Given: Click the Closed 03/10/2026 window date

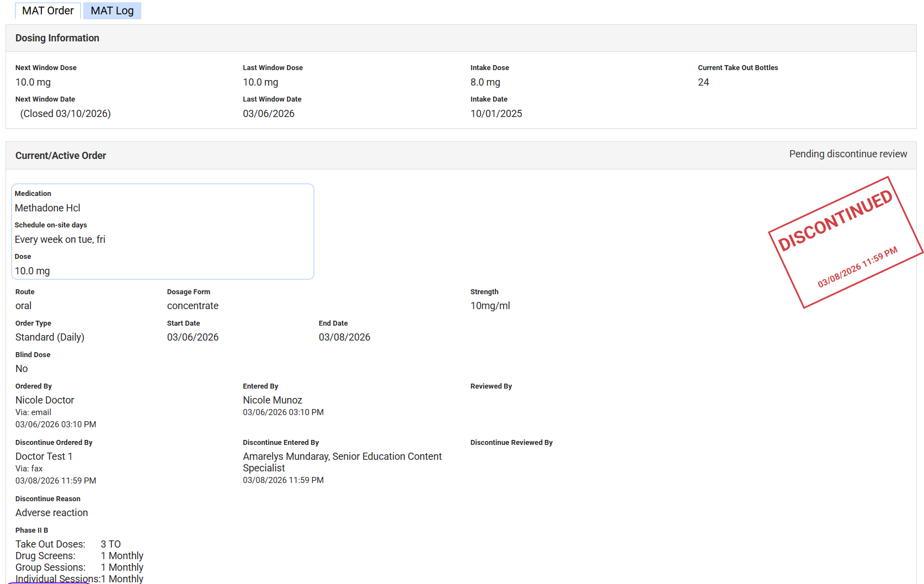Looking at the screenshot, I should tap(66, 114).
